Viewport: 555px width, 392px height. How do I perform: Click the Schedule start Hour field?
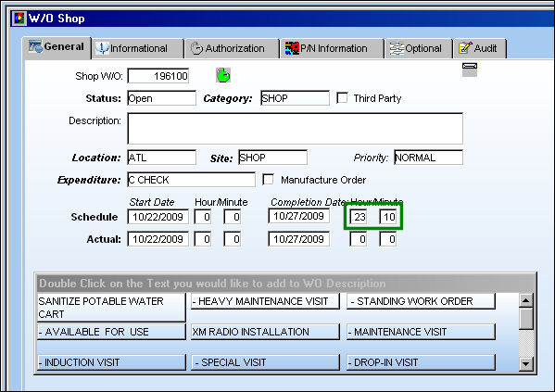203,217
